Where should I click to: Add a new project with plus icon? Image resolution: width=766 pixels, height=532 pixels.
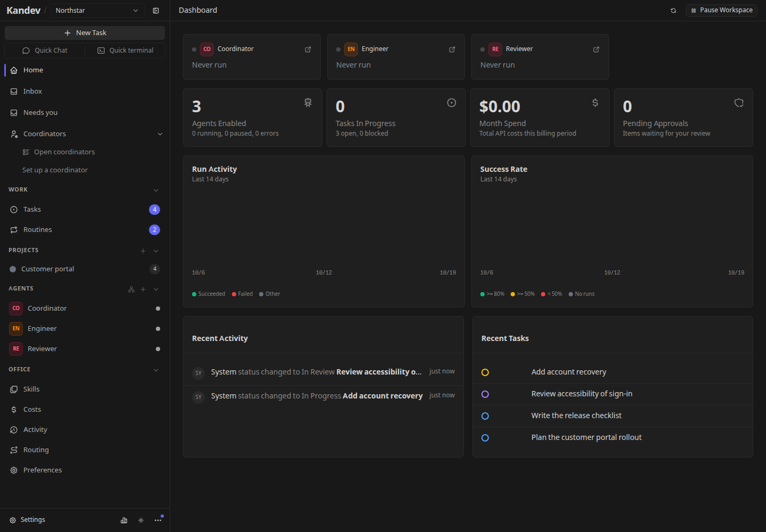click(143, 251)
